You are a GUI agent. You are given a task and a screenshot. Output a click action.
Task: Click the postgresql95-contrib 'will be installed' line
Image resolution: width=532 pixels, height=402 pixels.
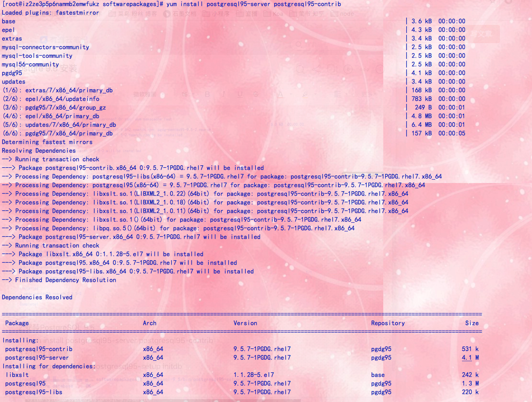point(133,168)
